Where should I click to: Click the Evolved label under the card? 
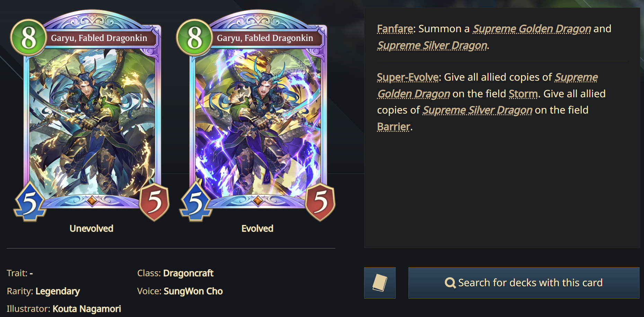257,228
